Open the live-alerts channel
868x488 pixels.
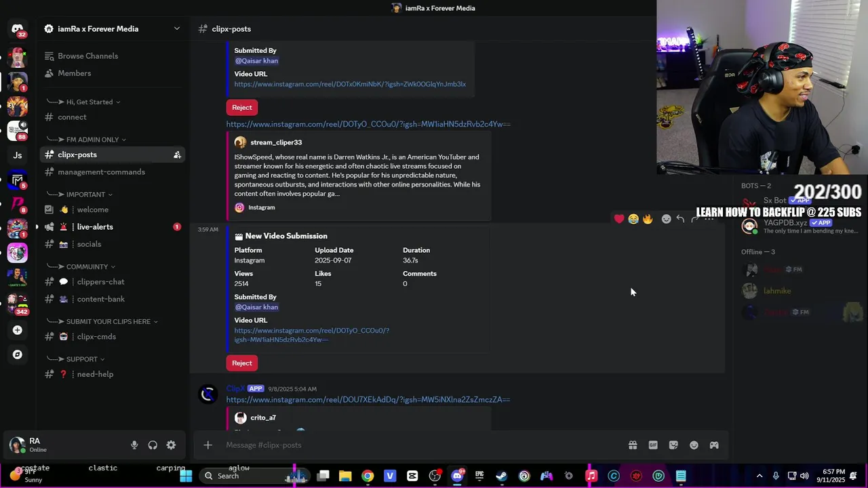click(x=111, y=227)
